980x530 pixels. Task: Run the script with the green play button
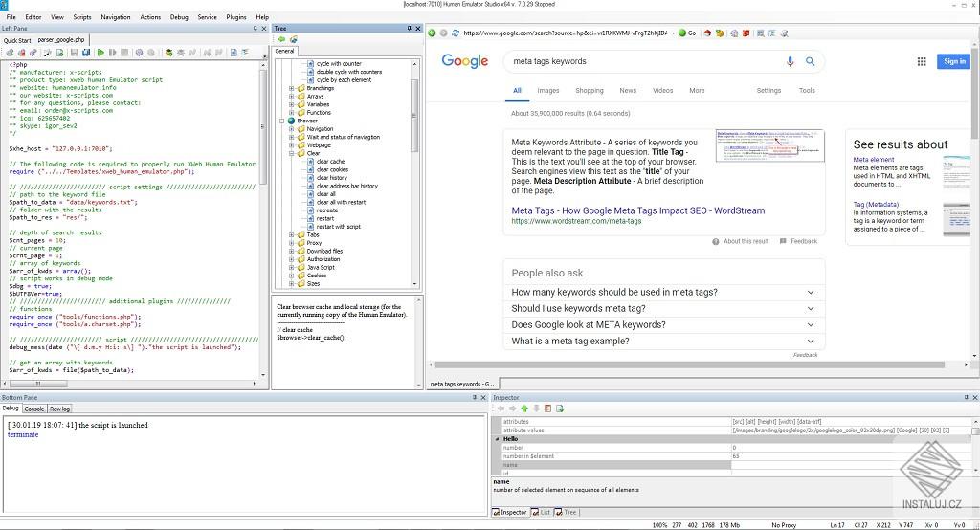(100, 54)
